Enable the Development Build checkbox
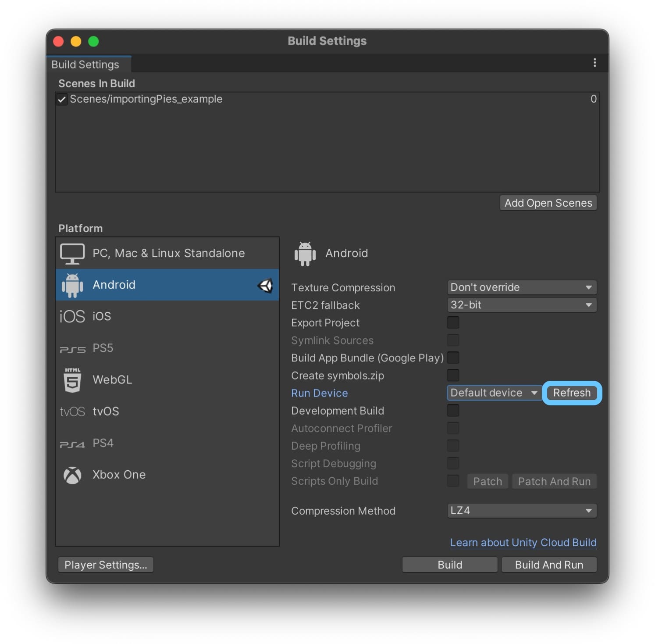The width and height of the screenshot is (655, 644). pos(453,411)
